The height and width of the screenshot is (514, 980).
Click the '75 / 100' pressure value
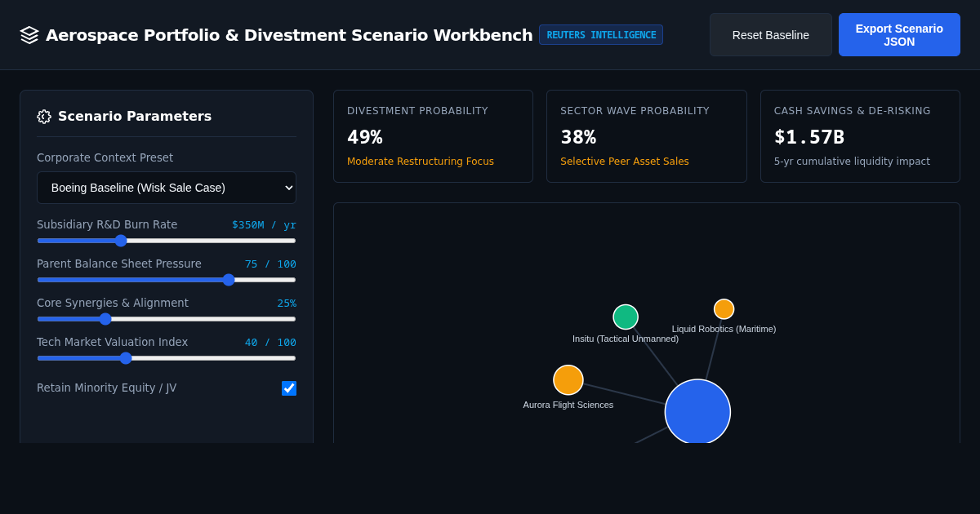[x=270, y=264]
